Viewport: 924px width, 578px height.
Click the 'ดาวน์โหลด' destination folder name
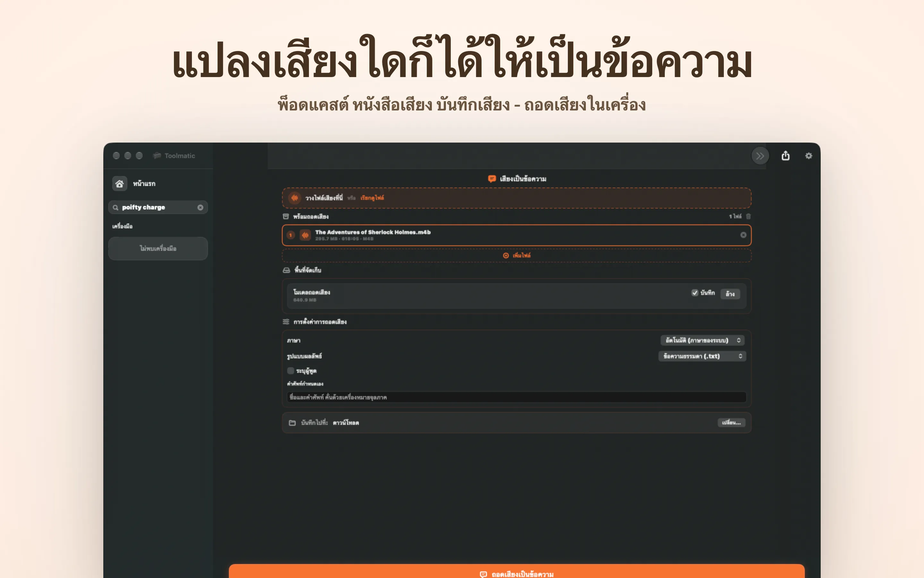[x=346, y=423]
